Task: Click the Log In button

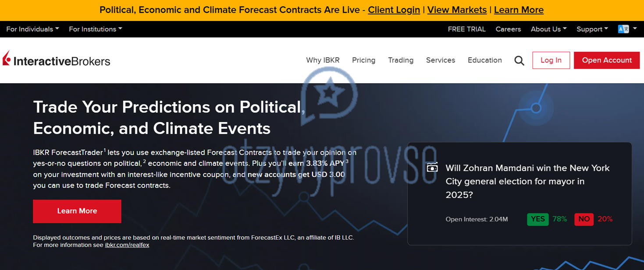Action: pyautogui.click(x=551, y=60)
